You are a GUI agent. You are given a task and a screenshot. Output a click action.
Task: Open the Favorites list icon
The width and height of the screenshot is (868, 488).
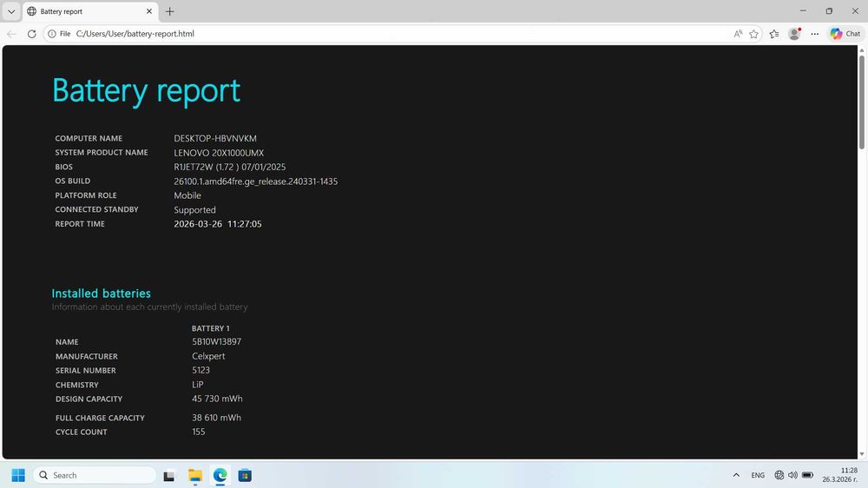pos(774,34)
